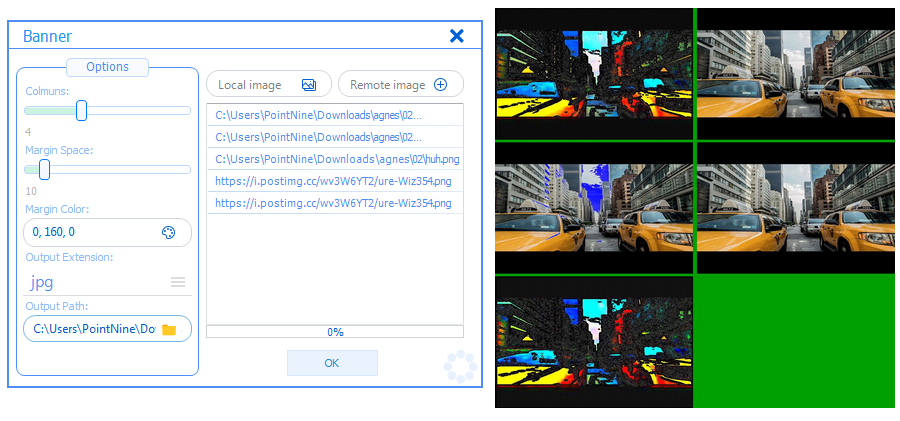900x421 pixels.
Task: Click the Local image button
Action: [269, 84]
